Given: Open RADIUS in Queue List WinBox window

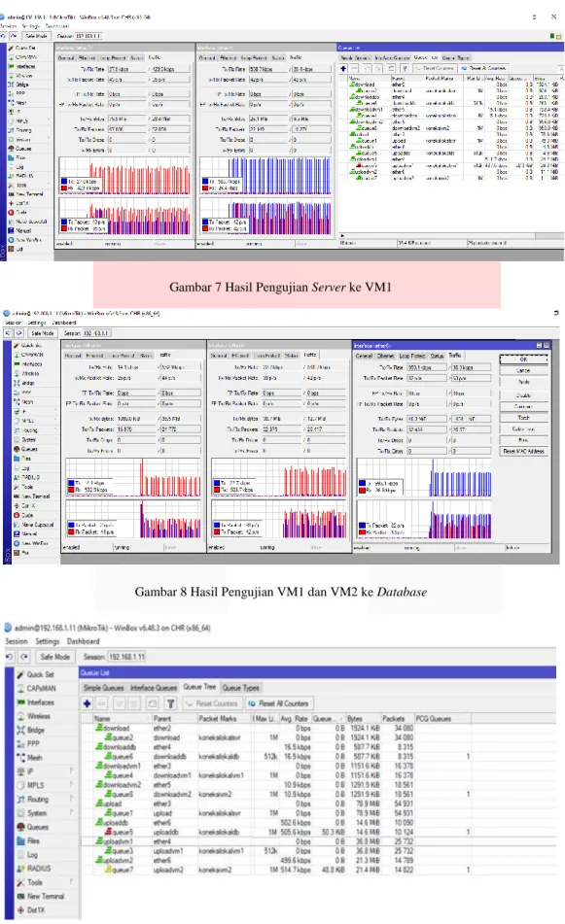Looking at the screenshot, I should [34, 869].
